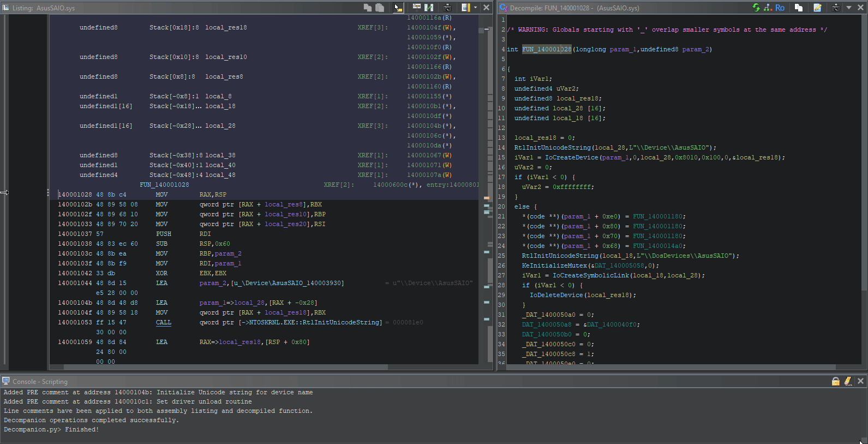The height and width of the screenshot is (444, 868).
Task: Click IoCreateDevice call in decompiler
Action: 571,157
